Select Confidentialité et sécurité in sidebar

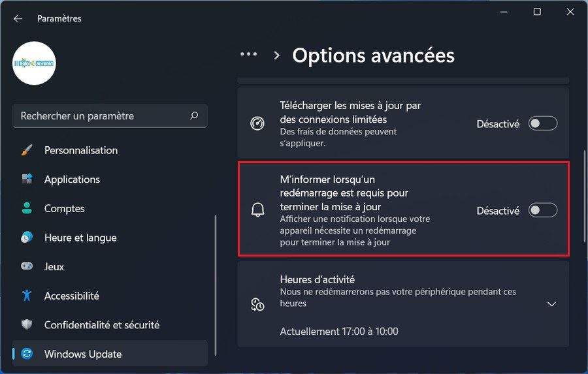101,324
